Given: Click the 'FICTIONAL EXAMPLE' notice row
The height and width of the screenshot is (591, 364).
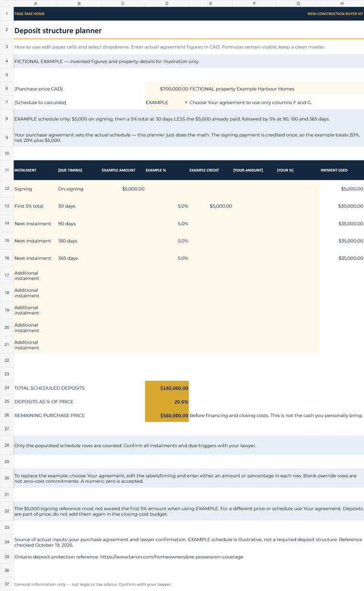Looking at the screenshot, I should (x=189, y=61).
